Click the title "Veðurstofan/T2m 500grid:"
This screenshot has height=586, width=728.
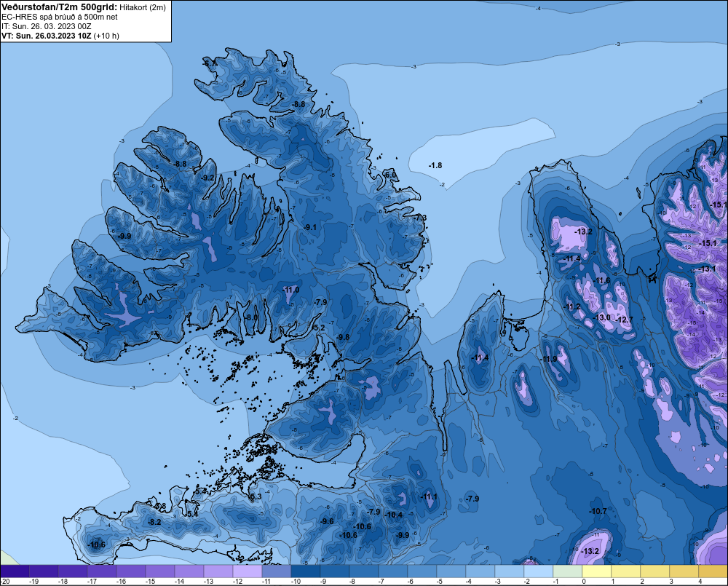click(x=60, y=7)
